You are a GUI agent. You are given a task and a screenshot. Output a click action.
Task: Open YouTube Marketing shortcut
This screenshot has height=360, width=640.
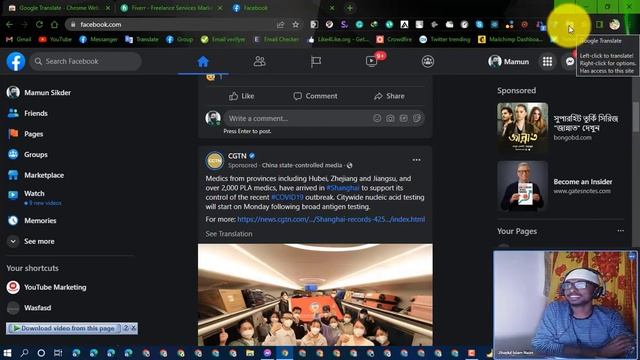[x=47, y=287]
